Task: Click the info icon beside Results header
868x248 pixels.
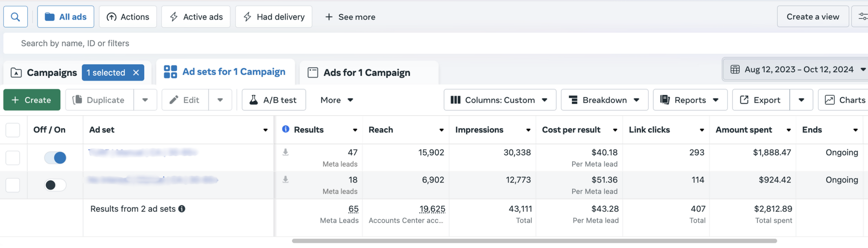Action: click(285, 129)
